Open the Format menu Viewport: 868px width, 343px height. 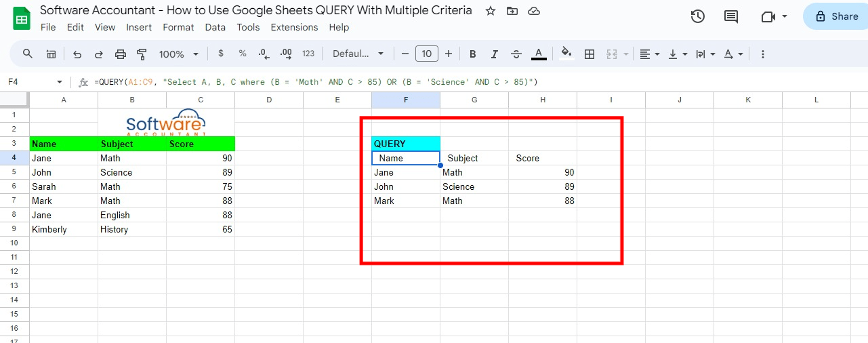coord(178,27)
